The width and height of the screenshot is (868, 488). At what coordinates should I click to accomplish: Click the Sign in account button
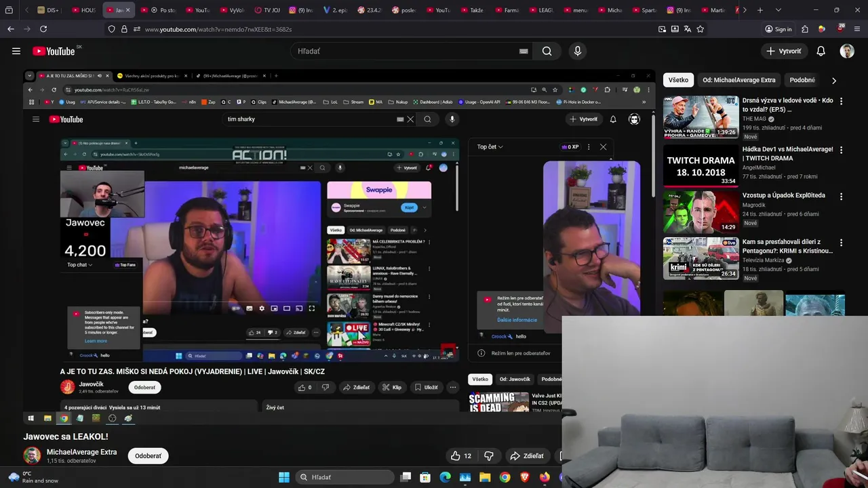coord(778,29)
